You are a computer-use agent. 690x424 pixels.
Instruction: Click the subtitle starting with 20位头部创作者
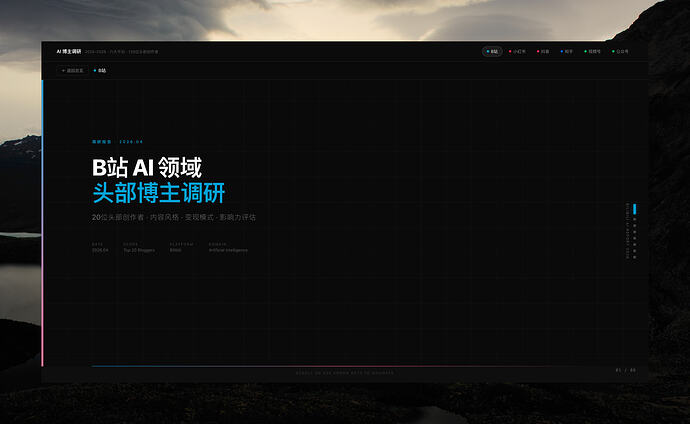tap(174, 217)
